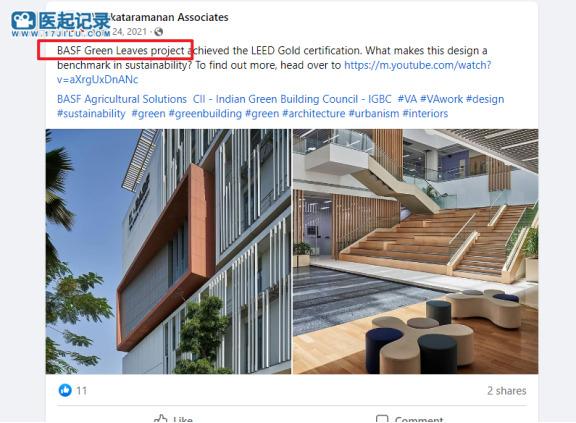Viewport: 576px width, 423px height.
Task: Open CII - Indian Green Building Council link
Action: (292, 99)
